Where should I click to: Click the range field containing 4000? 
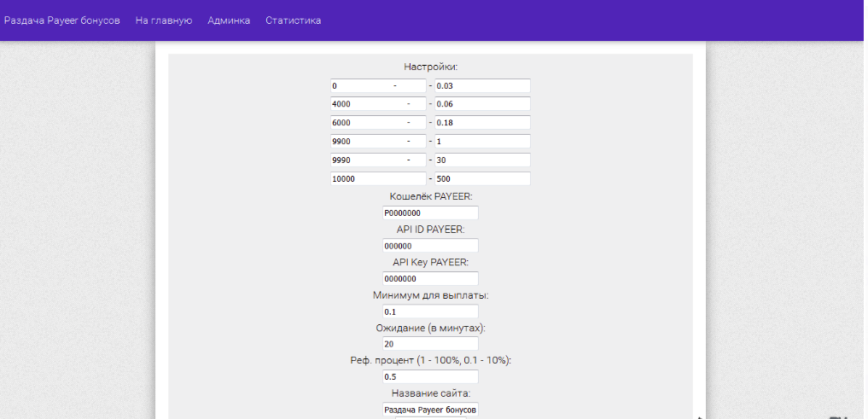pos(379,104)
